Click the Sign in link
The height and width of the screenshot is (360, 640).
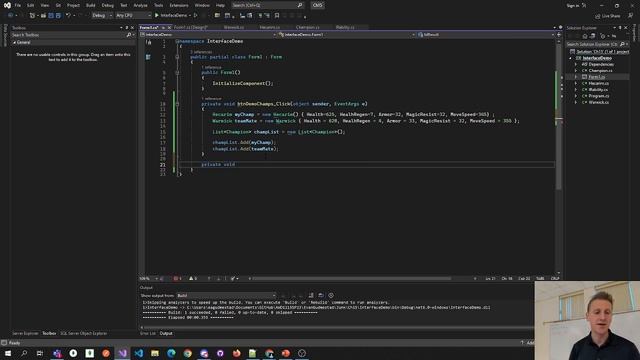click(x=573, y=6)
